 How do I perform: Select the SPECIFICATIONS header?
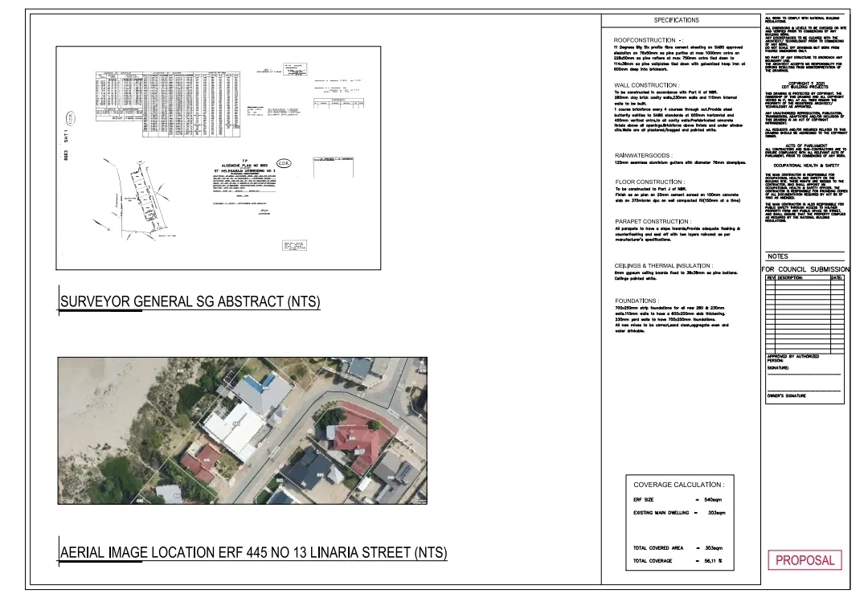676,20
